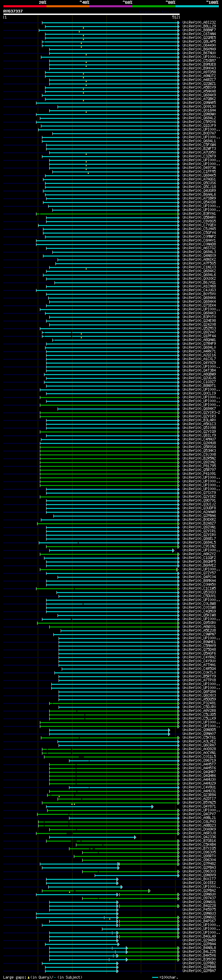
Task: Open hit UniRef100_Q684L2
Action: tap(199, 118)
